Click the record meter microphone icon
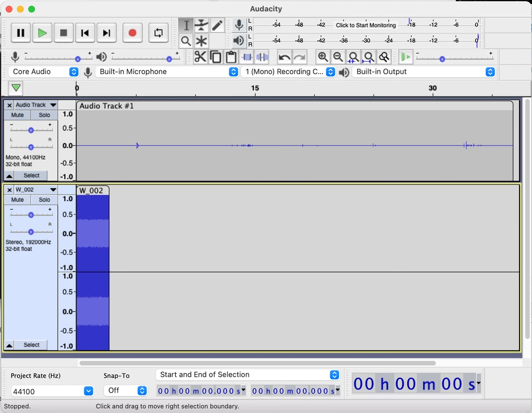The image size is (532, 413). coord(239,25)
